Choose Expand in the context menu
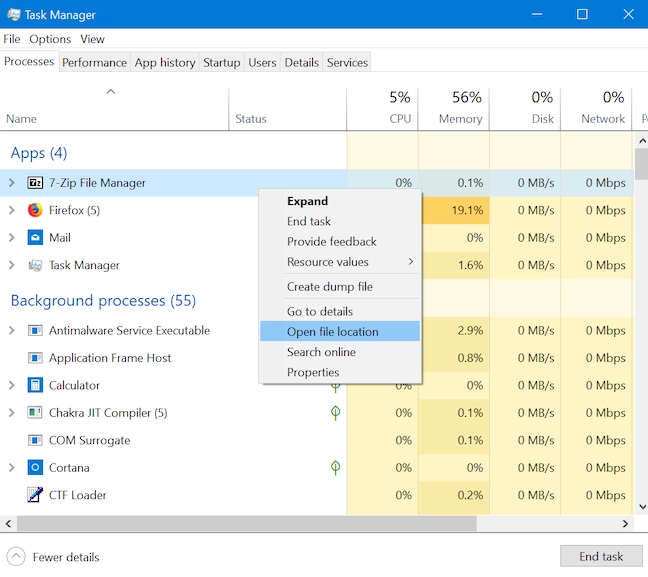This screenshot has height=577, width=648. tap(339, 201)
